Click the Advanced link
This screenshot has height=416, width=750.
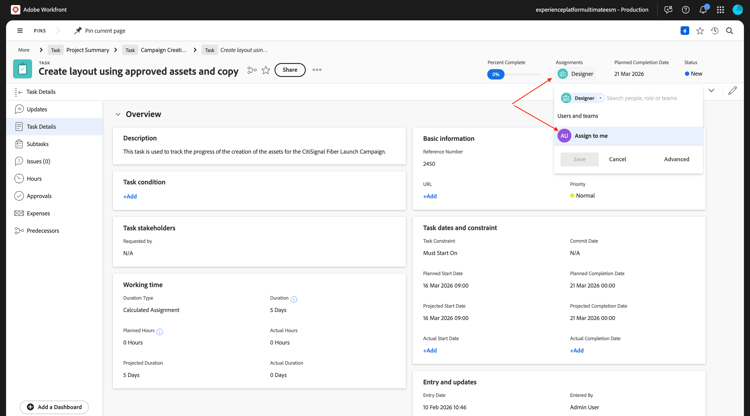[676, 159]
